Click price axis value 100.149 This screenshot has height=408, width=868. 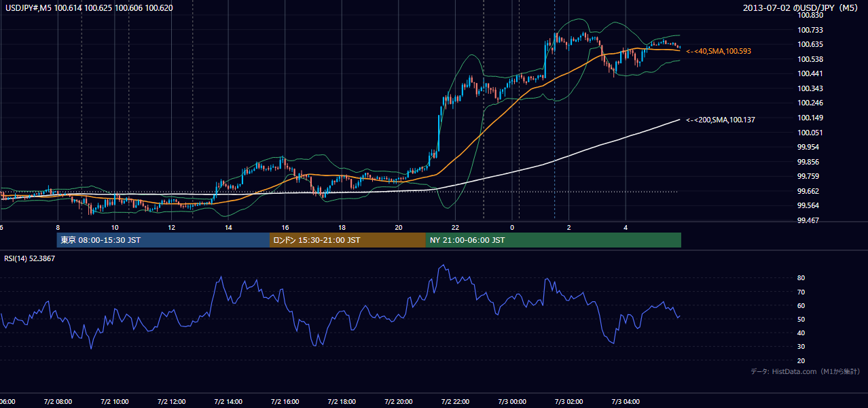pos(810,118)
